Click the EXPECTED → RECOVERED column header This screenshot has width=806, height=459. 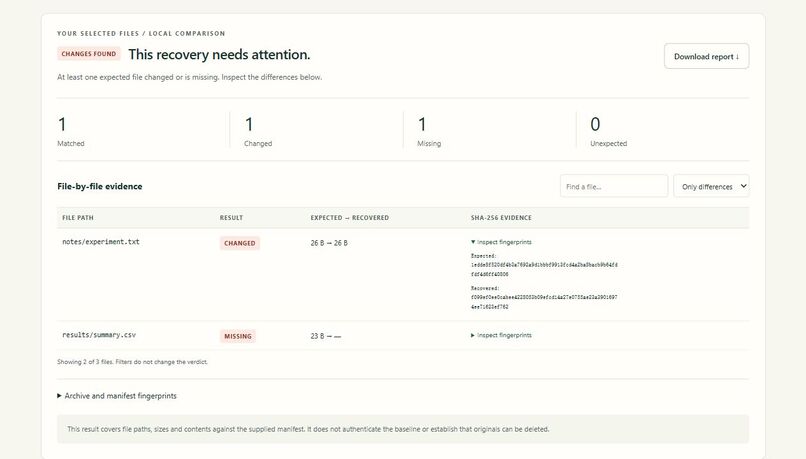point(350,217)
